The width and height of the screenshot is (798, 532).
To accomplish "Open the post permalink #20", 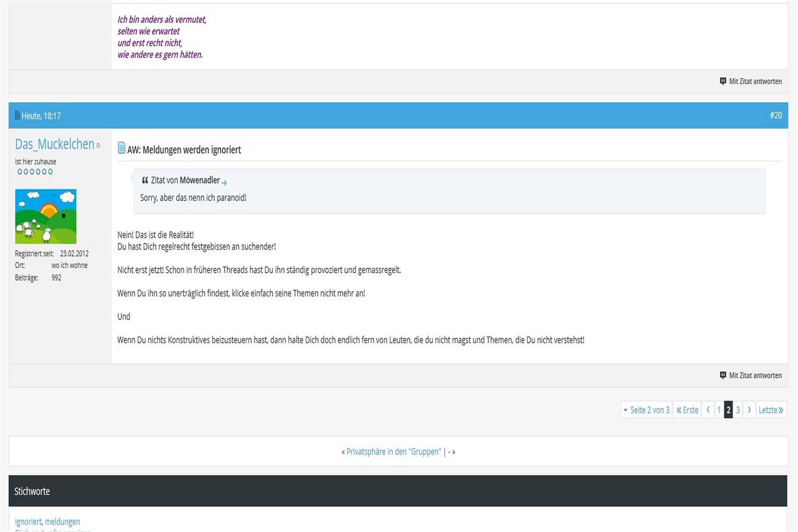I will 775,115.
